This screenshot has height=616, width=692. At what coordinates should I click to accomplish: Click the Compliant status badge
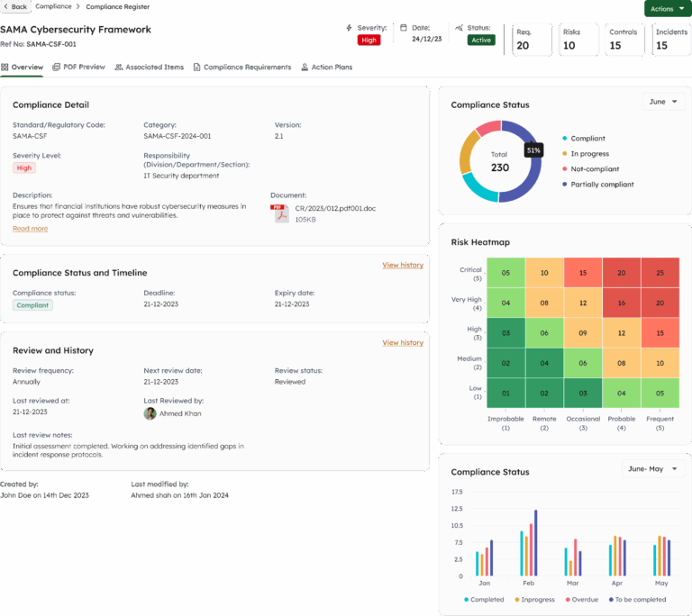(x=32, y=305)
